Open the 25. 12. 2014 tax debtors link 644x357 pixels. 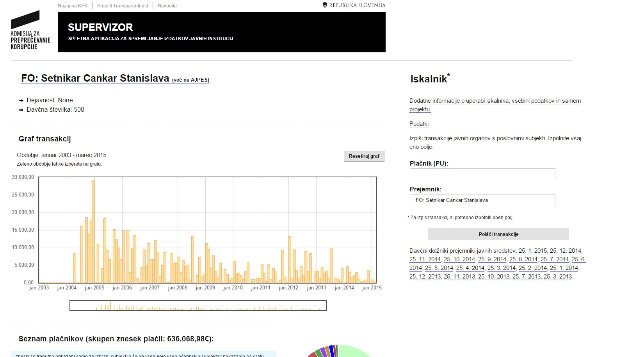[565, 251]
